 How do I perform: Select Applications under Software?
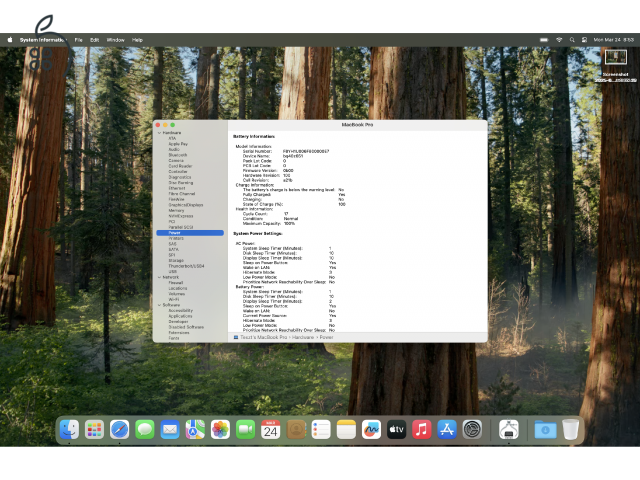click(180, 316)
